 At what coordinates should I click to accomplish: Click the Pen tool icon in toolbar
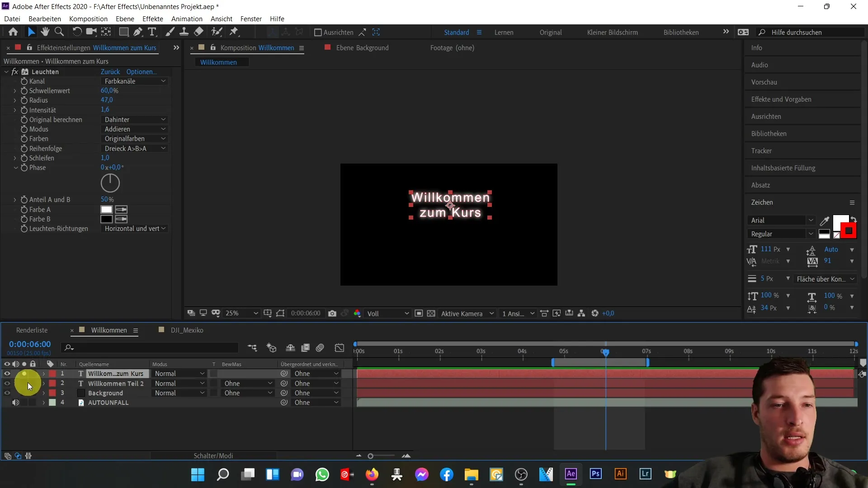point(138,32)
